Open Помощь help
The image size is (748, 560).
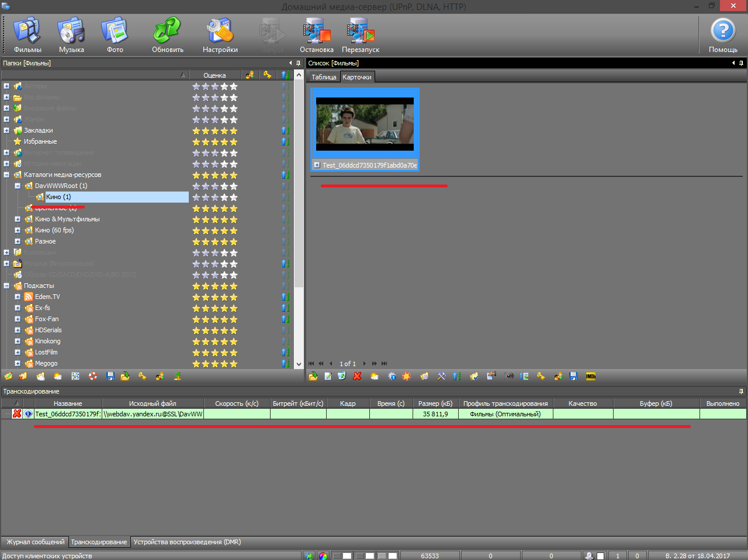(723, 35)
